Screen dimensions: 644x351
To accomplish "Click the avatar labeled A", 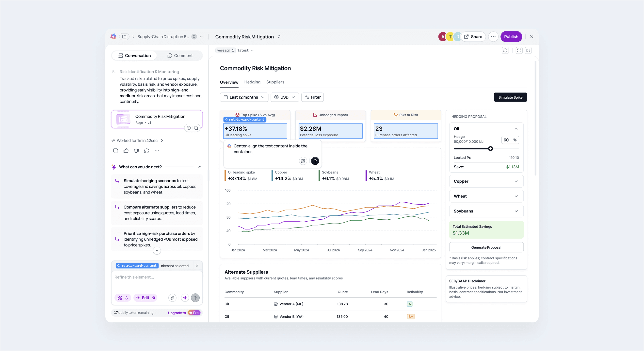I will tap(442, 36).
